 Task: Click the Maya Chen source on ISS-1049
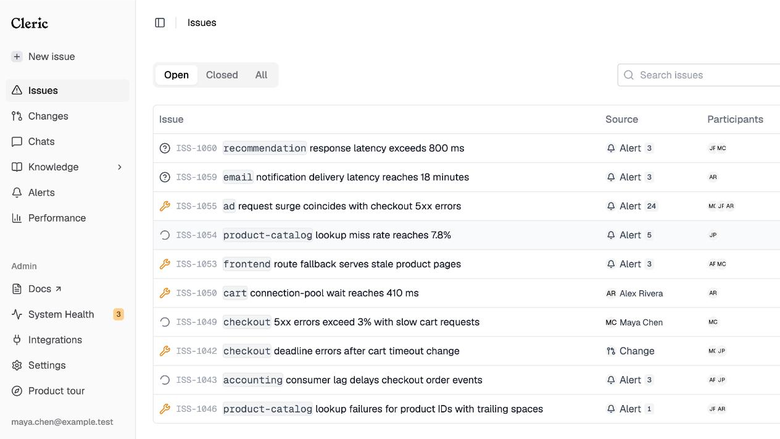point(634,322)
